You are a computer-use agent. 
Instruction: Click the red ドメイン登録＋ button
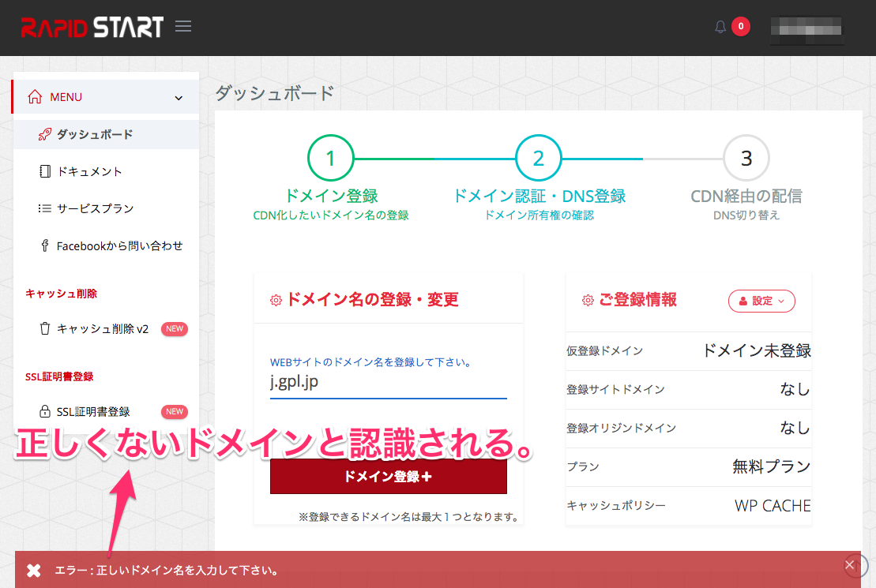click(388, 477)
